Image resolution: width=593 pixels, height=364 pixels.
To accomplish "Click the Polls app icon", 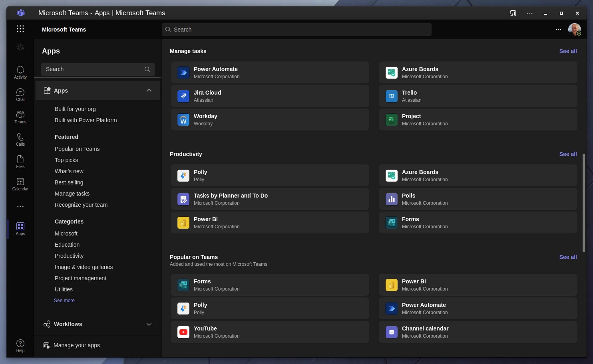I will 392,199.
